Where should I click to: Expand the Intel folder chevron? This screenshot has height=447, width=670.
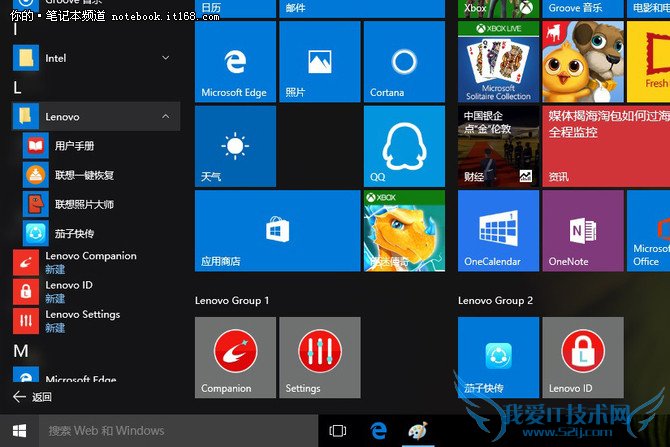point(166,58)
